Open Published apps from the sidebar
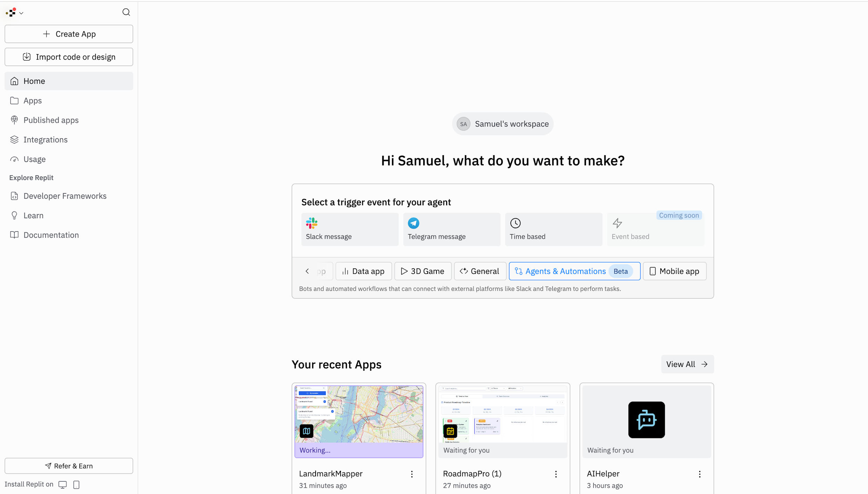The height and width of the screenshot is (494, 868). click(51, 120)
